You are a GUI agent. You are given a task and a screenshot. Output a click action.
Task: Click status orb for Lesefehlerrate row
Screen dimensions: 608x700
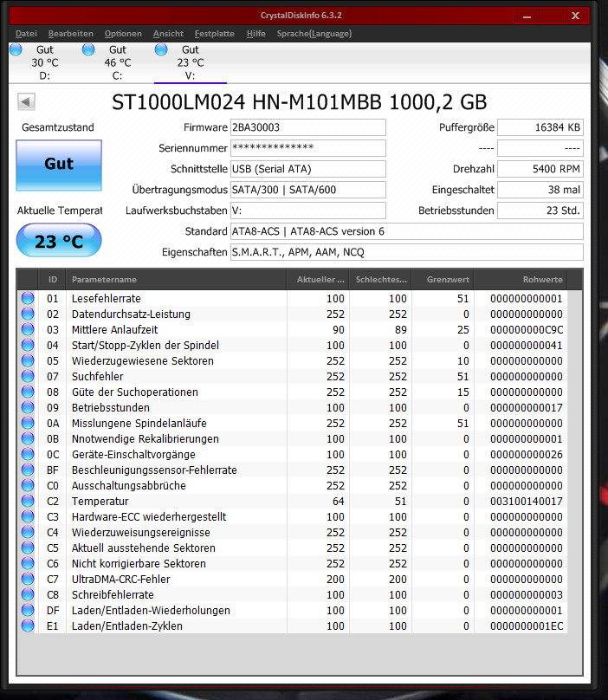click(x=28, y=298)
